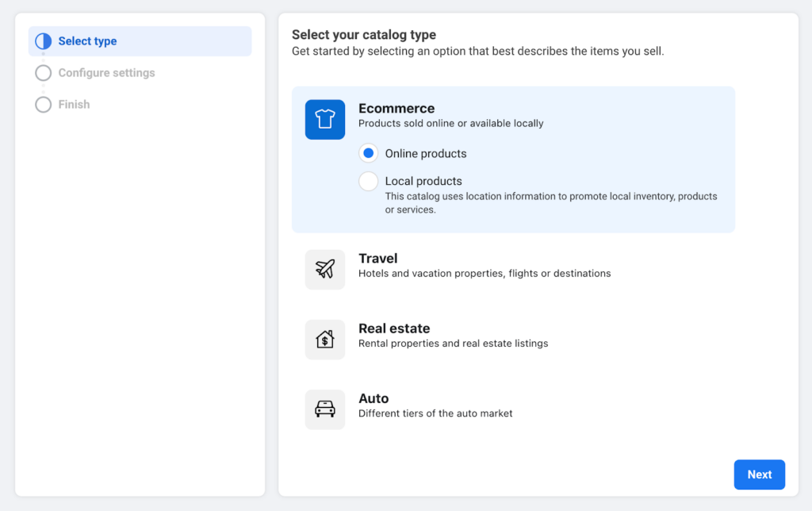
Task: Click the Online products label
Action: coord(426,153)
